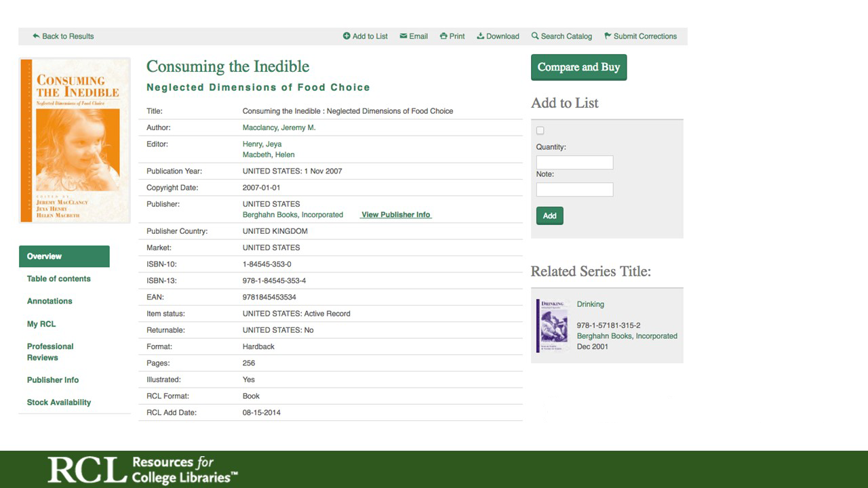Click the Search Catalog magnifier icon
The height and width of the screenshot is (488, 868).
click(x=535, y=36)
